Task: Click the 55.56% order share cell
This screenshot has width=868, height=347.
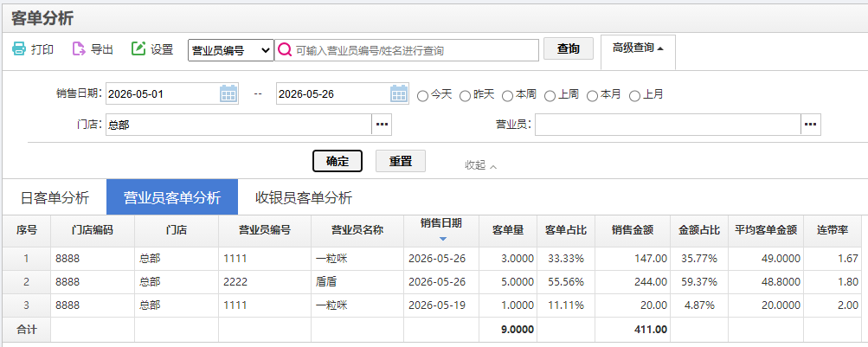Action: pyautogui.click(x=566, y=282)
